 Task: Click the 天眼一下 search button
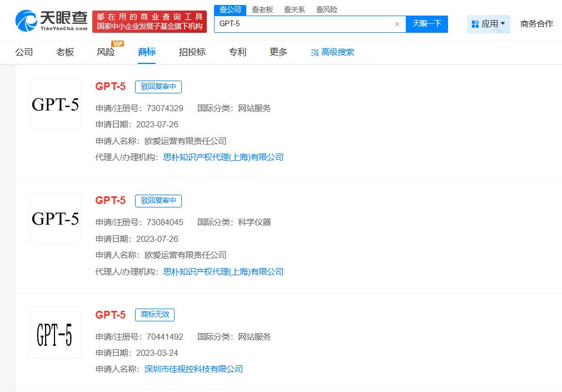coord(427,24)
